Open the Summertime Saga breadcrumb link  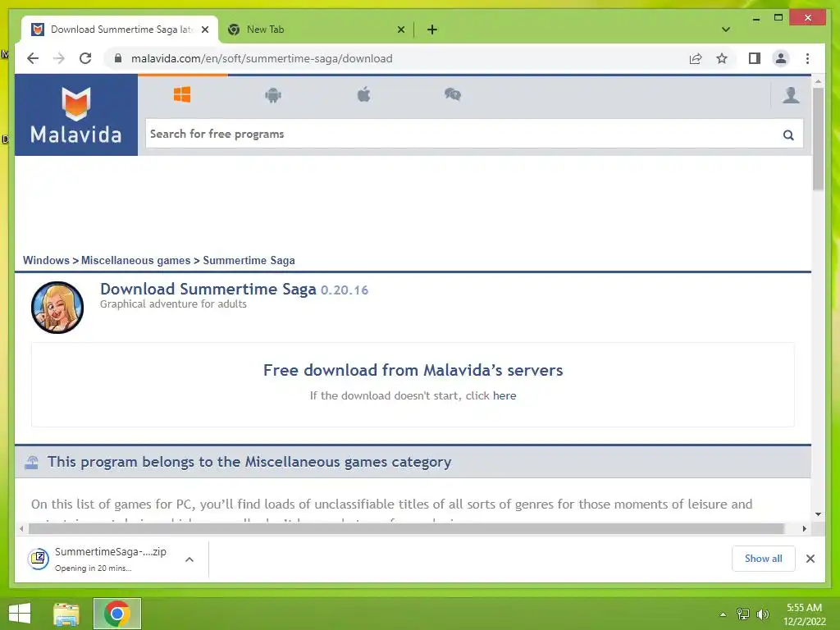click(249, 260)
